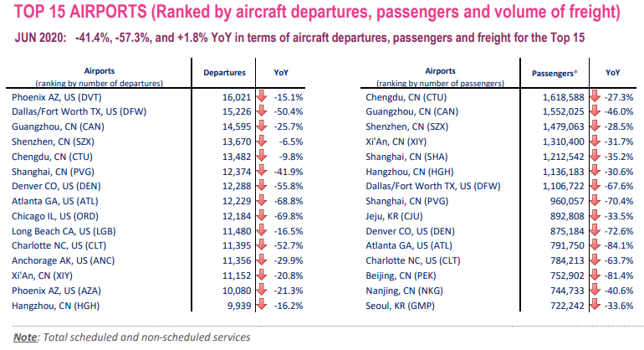644x350 pixels.
Task: Click red arrow in Hangzhou HGH departures row
Action: tap(262, 306)
